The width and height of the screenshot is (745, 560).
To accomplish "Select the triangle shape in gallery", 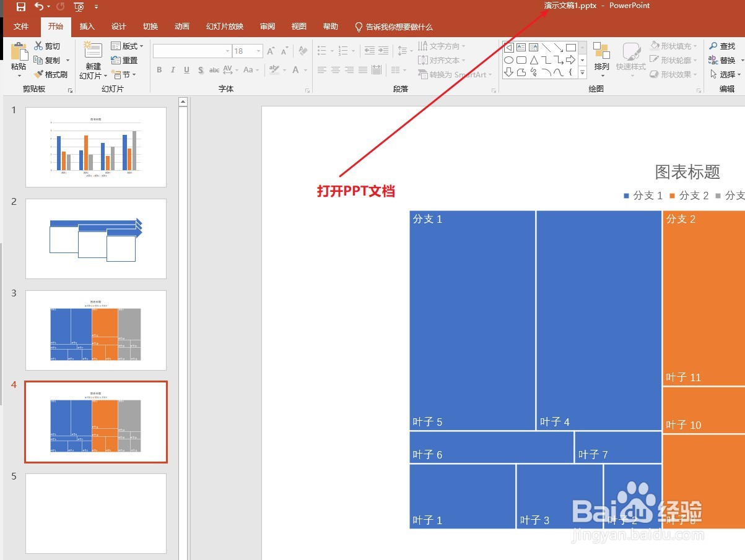I will [x=534, y=60].
